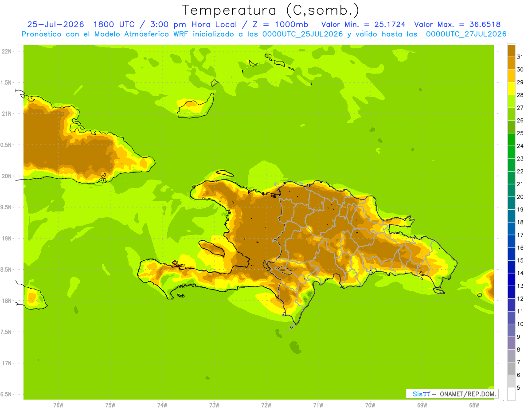This screenshot has width=532, height=411.
Task: Select the '25-Jul-2026' date text
Action: coord(55,24)
